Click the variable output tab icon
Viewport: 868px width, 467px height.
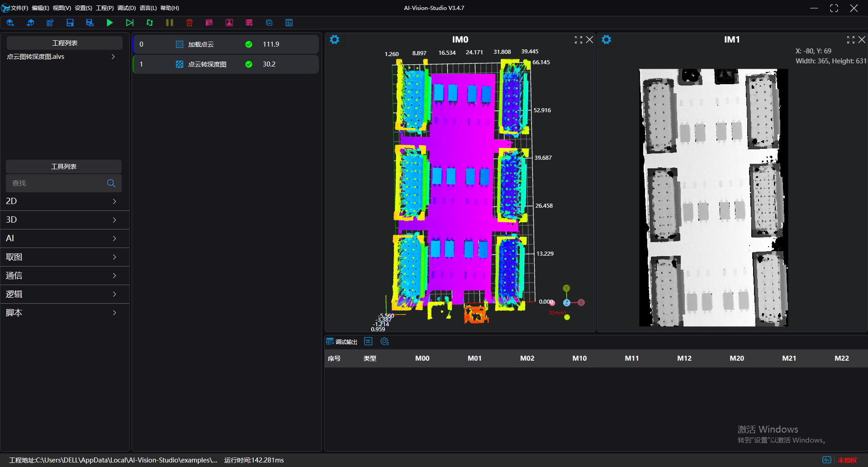[368, 341]
